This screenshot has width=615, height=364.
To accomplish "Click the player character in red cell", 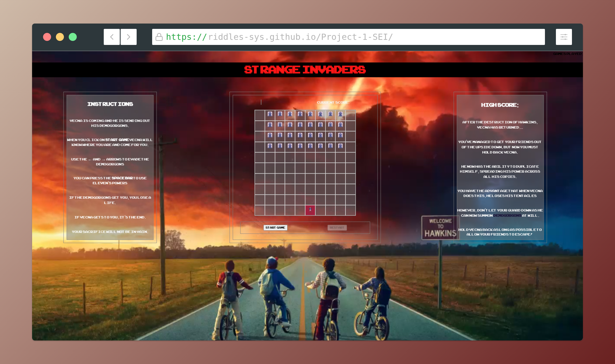I will (310, 210).
